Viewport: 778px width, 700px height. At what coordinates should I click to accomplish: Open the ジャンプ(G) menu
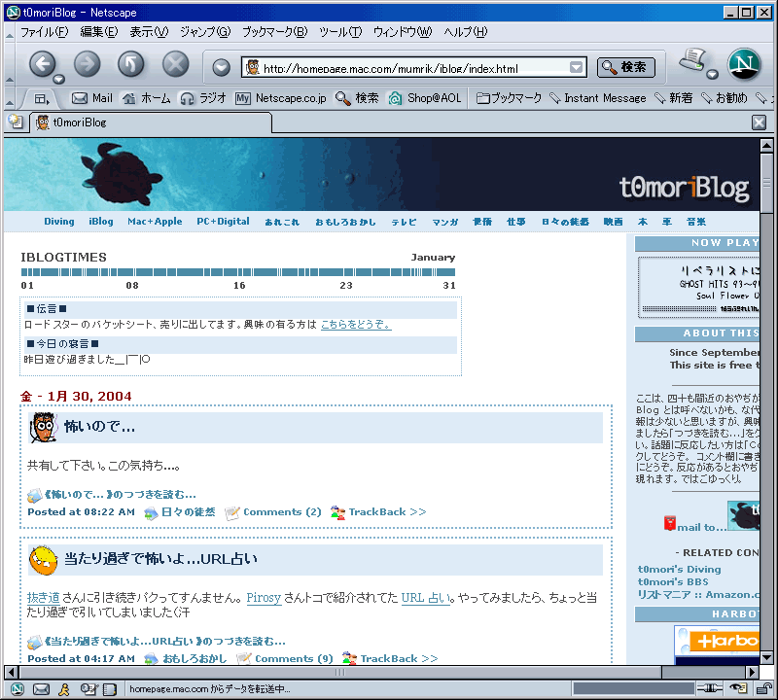[205, 32]
